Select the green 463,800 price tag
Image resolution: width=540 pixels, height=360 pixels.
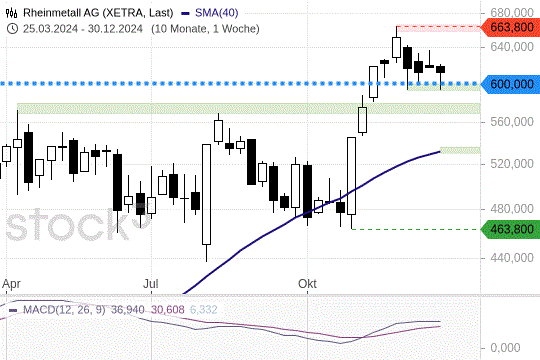511,229
